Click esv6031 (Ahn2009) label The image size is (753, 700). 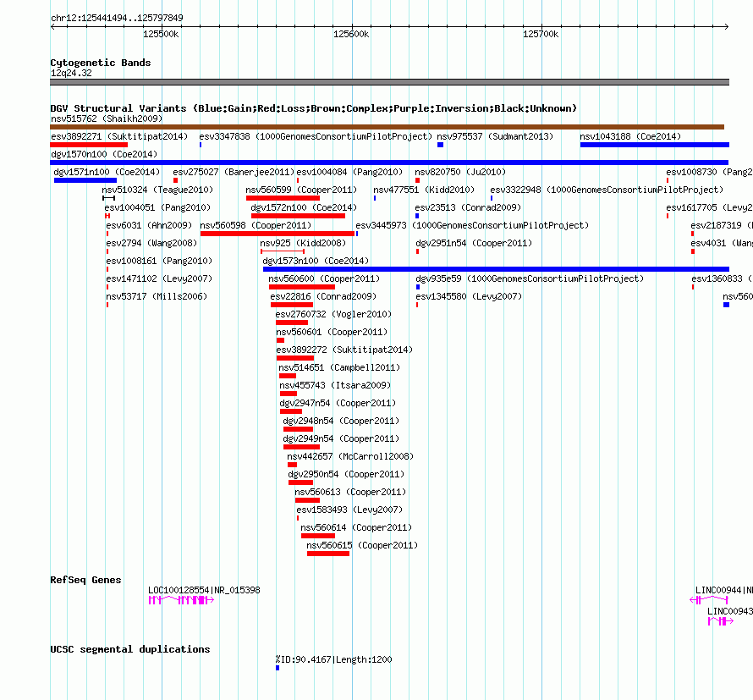[149, 225]
